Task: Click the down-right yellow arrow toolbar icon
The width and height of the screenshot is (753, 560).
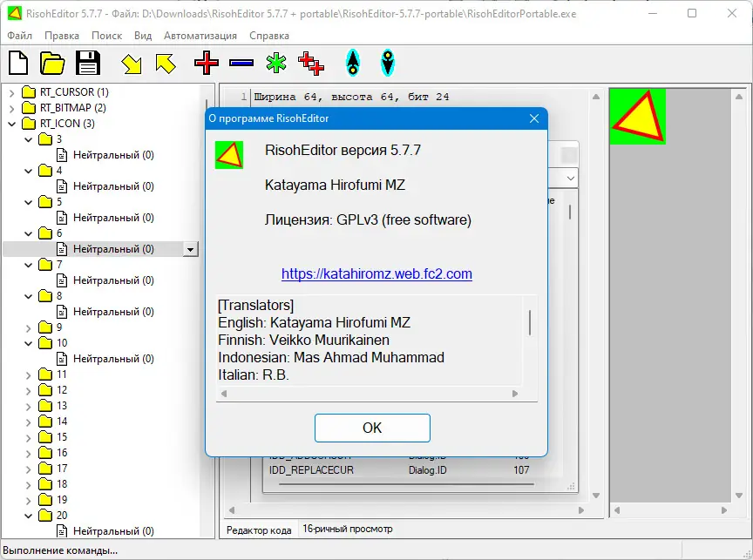Action: (132, 64)
